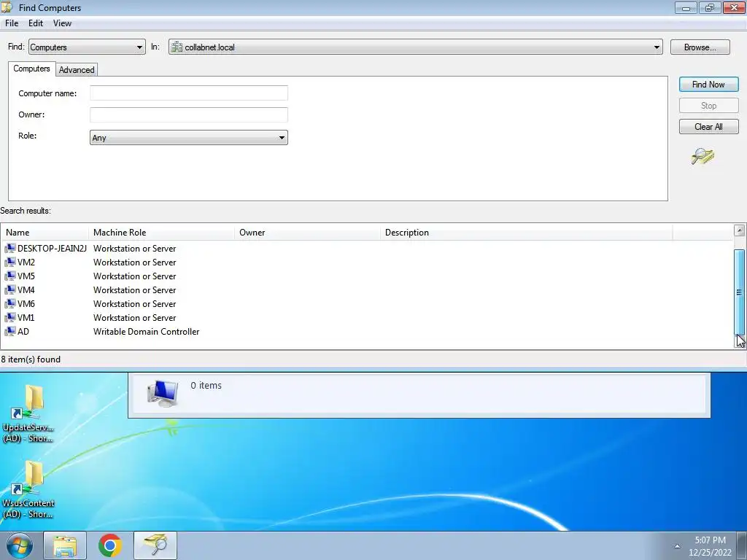Open the Edit menu
The height and width of the screenshot is (560, 747).
click(36, 23)
